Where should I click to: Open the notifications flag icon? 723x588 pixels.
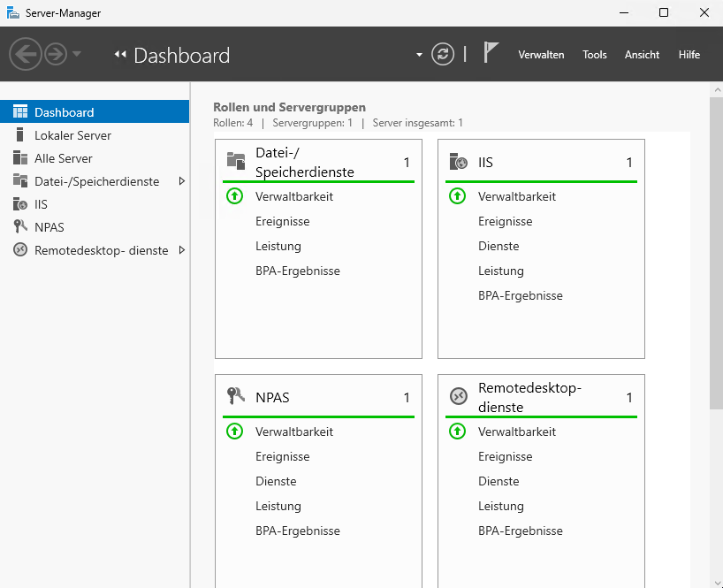(x=491, y=53)
